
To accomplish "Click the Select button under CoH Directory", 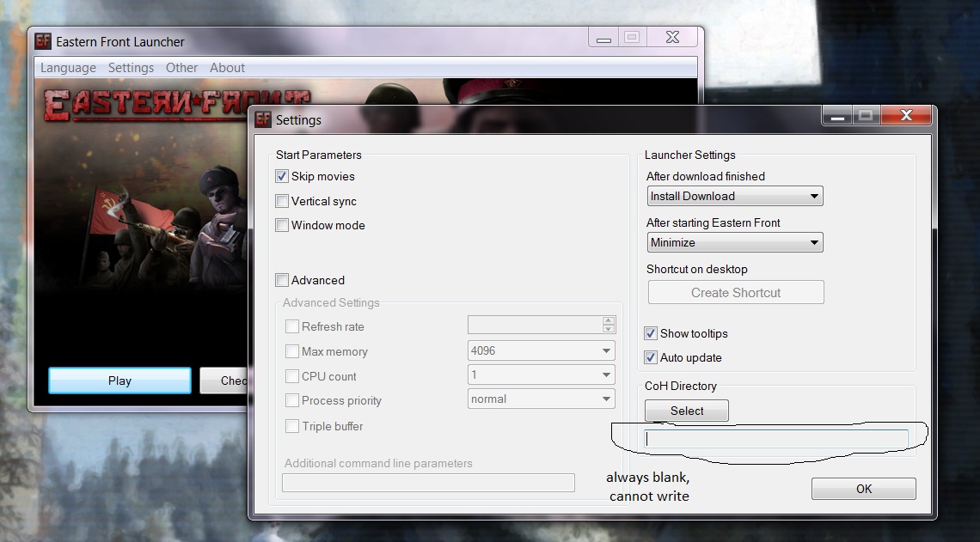I will point(686,411).
